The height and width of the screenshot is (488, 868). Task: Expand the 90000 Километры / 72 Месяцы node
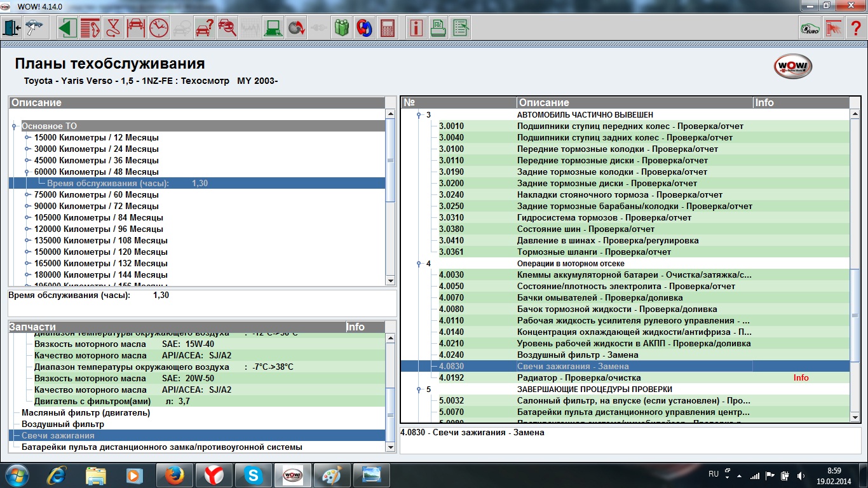(x=27, y=207)
